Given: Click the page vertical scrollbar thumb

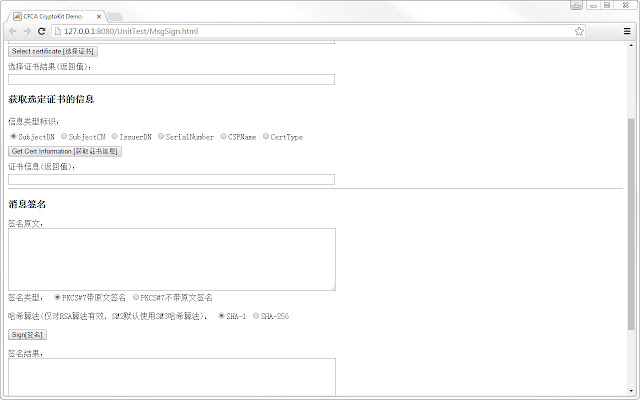Looking at the screenshot, I should [x=631, y=224].
